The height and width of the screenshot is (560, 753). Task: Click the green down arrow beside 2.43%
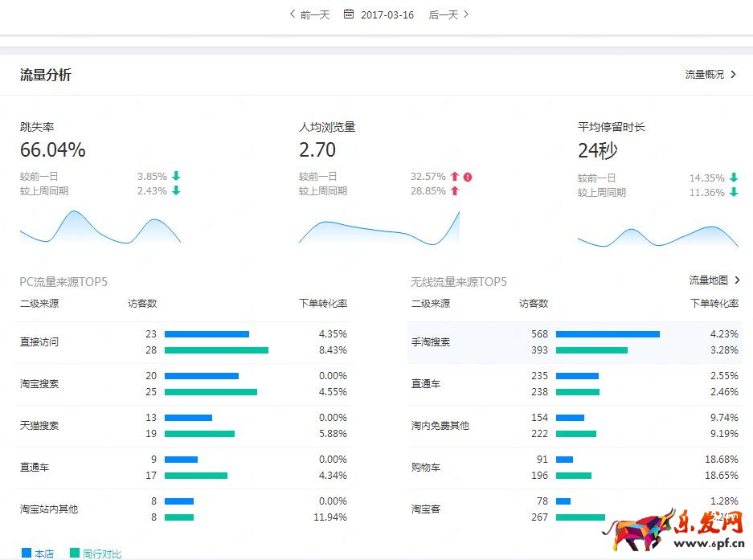coord(176,191)
